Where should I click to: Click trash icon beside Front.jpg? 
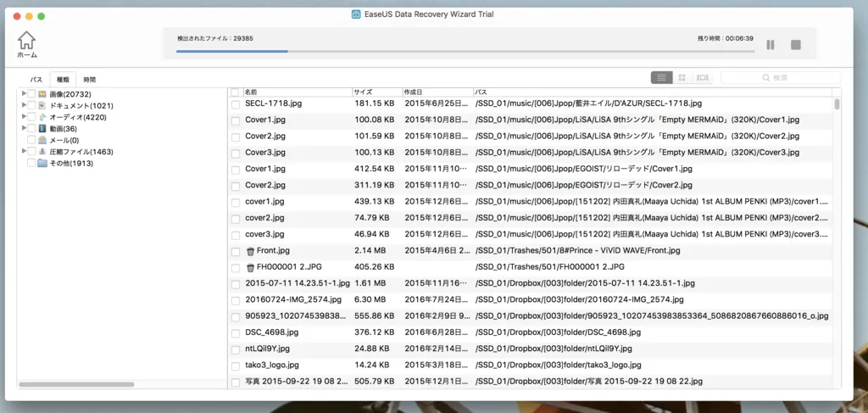click(250, 251)
